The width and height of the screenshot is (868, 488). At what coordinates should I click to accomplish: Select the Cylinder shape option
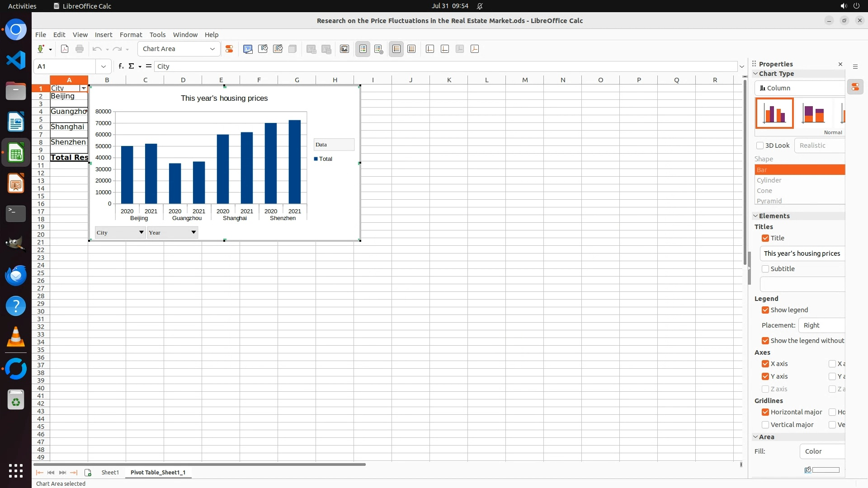769,180
